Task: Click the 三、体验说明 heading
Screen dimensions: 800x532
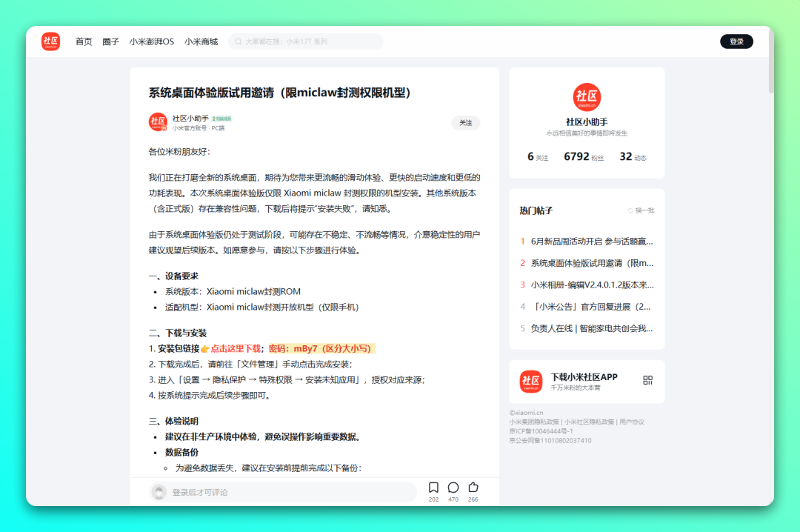Action: (x=173, y=421)
